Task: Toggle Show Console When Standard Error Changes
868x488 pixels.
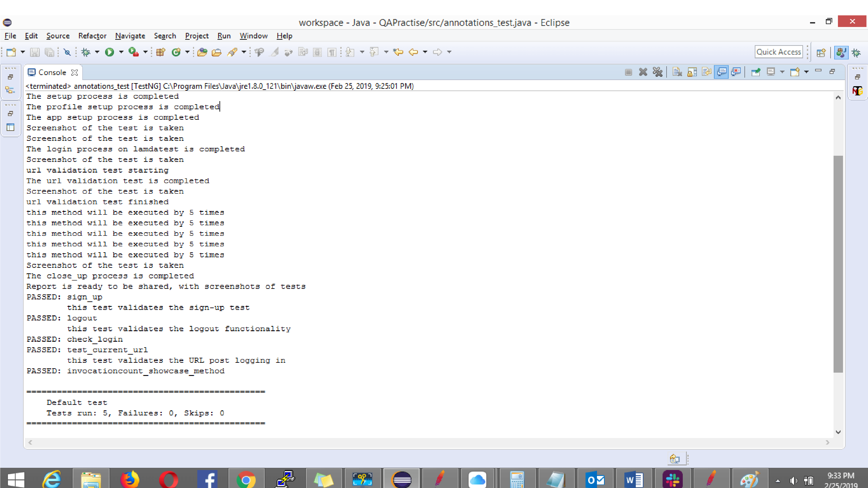Action: pyautogui.click(x=736, y=72)
